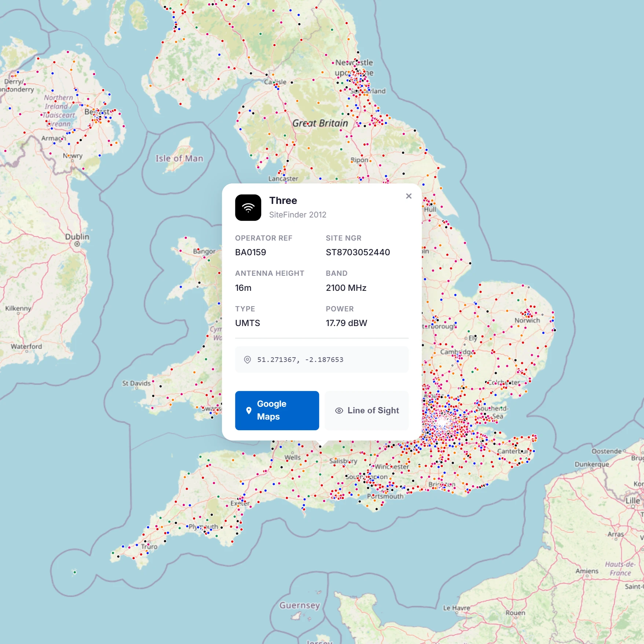This screenshot has width=644, height=644.
Task: Click the Waterford map label
Action: (x=26, y=346)
